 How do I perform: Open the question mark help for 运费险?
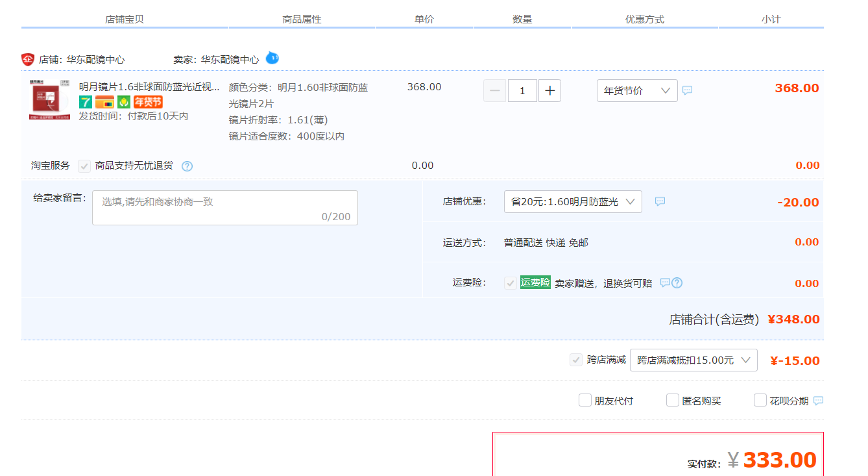[x=677, y=282]
